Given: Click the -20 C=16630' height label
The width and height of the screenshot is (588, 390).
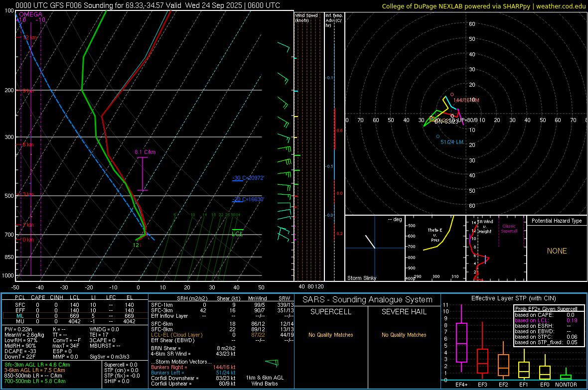Looking at the screenshot, I should point(248,199).
